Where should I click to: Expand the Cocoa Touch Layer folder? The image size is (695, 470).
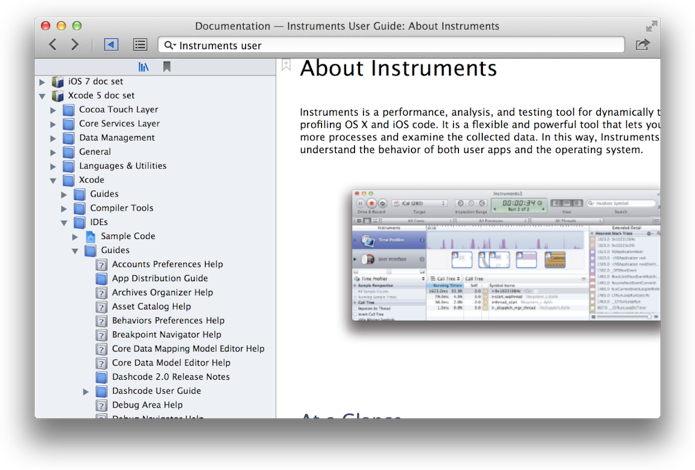coord(53,110)
